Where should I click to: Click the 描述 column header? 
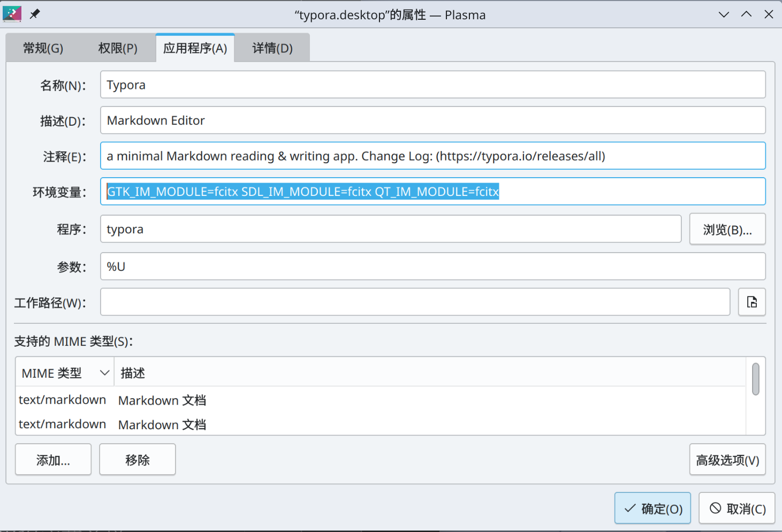click(430, 373)
